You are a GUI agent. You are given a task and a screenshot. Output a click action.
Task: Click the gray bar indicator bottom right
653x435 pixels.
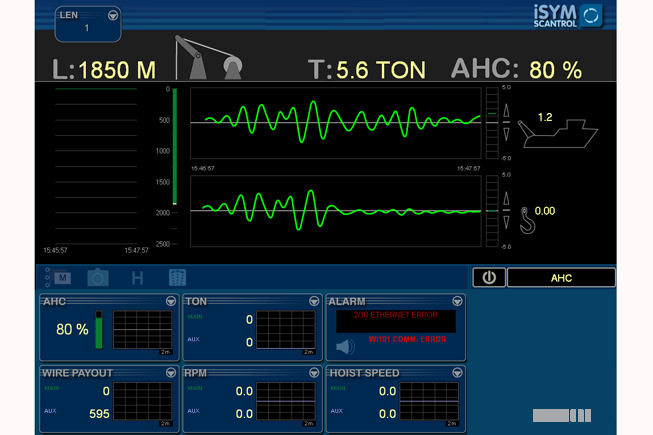point(562,415)
